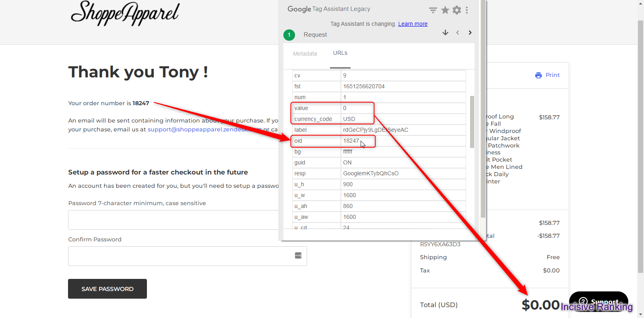The image size is (644, 318).
Task: Select the URLs tab
Action: point(340,53)
